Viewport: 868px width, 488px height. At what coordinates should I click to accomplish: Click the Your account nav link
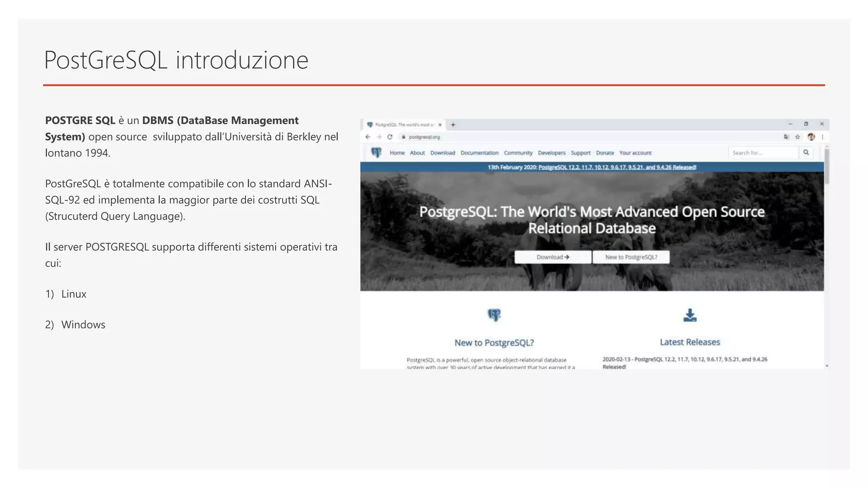click(x=635, y=153)
